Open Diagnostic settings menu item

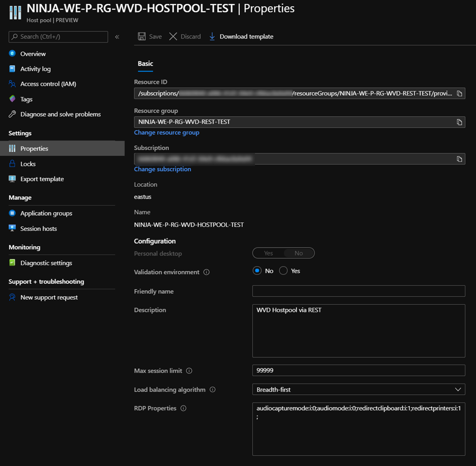[46, 263]
